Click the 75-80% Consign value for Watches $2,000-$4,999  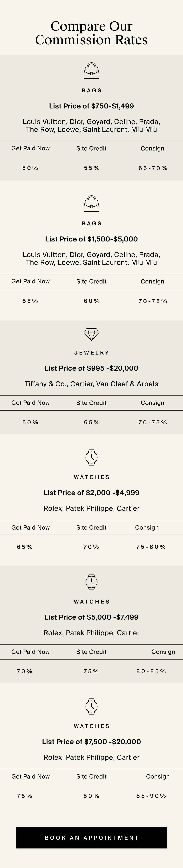click(x=151, y=547)
